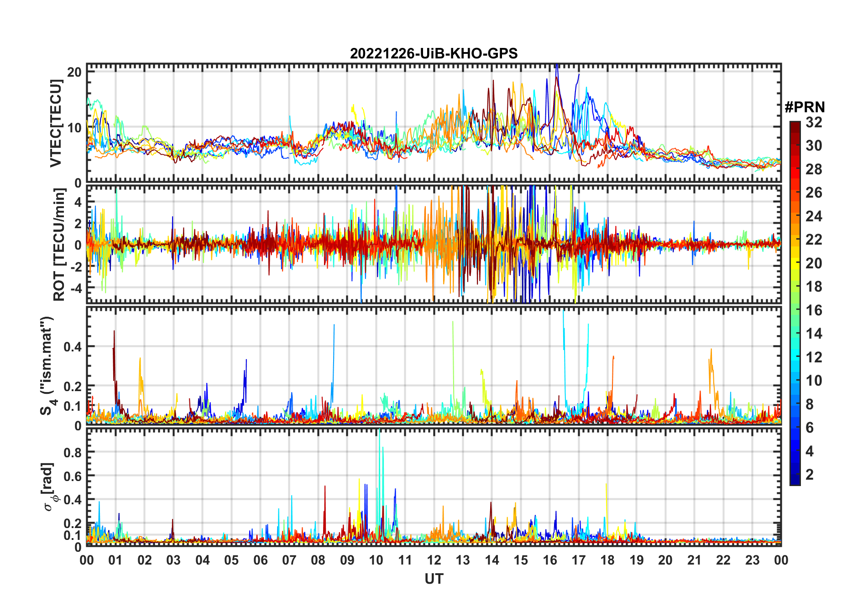Click the S4 ("ism.mat") y-axis label
Screen dimensions: 868x607
[x=47, y=366]
